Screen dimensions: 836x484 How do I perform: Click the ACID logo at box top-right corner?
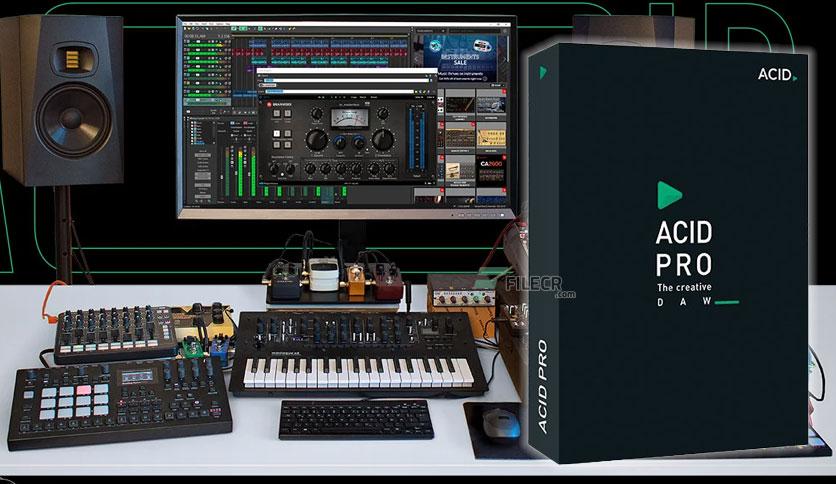tap(777, 74)
